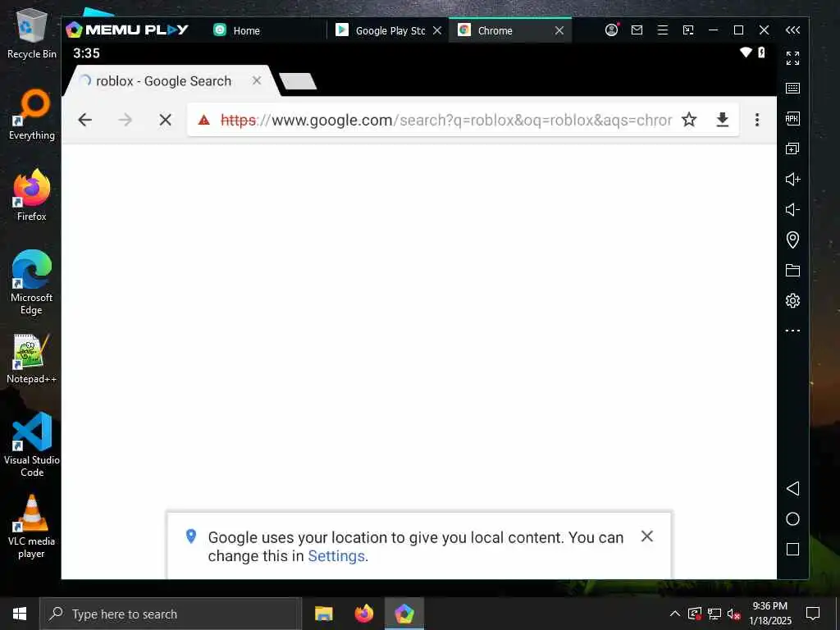Open the MEmu mail messages icon
The image size is (840, 630).
[637, 30]
